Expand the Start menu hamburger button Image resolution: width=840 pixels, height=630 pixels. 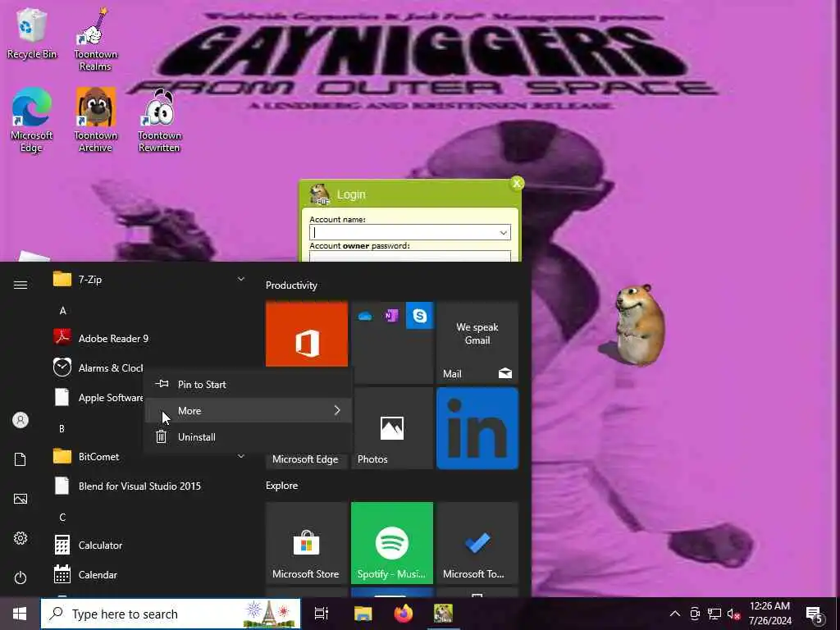pyautogui.click(x=21, y=285)
